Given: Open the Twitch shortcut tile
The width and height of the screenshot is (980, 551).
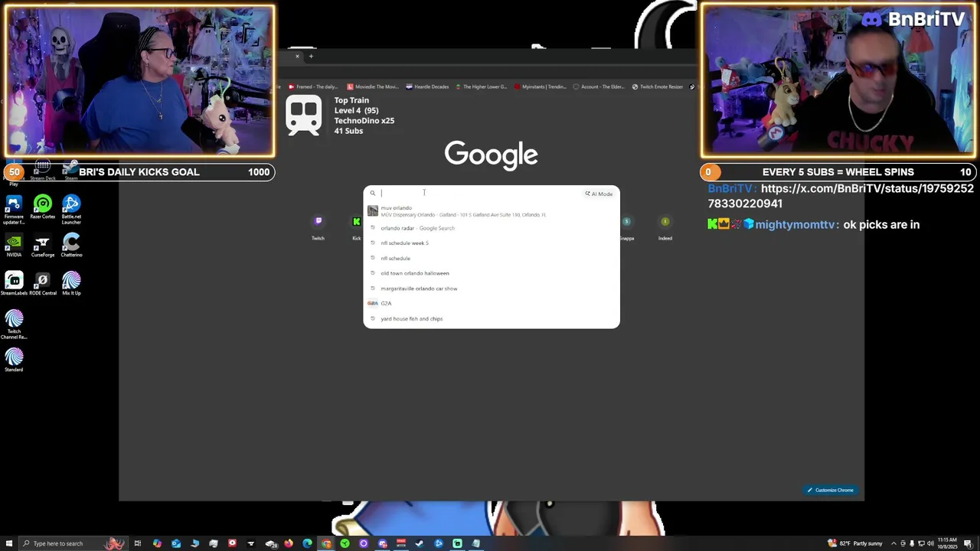Looking at the screenshot, I should [x=318, y=227].
